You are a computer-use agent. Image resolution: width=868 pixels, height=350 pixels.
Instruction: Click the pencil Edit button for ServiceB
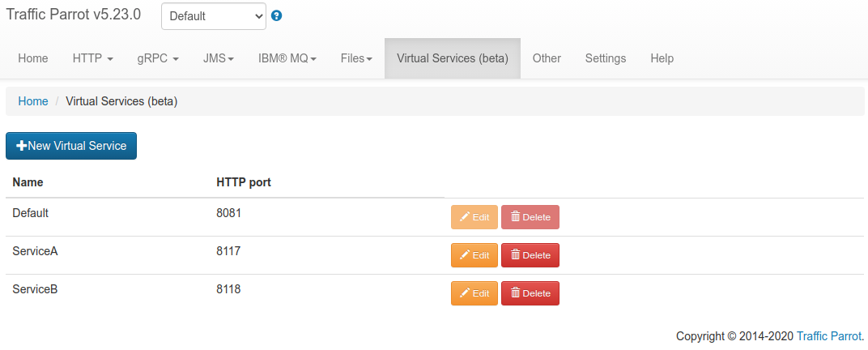pyautogui.click(x=474, y=293)
